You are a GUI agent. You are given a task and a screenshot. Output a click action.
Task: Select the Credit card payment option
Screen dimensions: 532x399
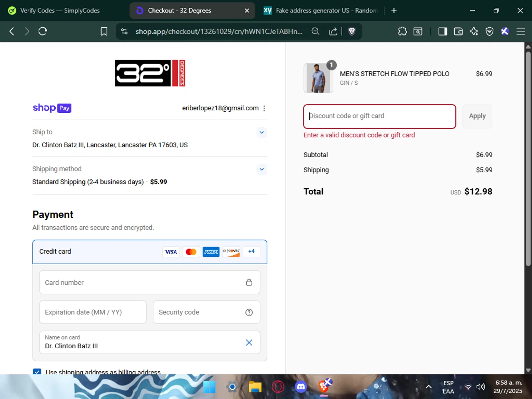click(150, 252)
